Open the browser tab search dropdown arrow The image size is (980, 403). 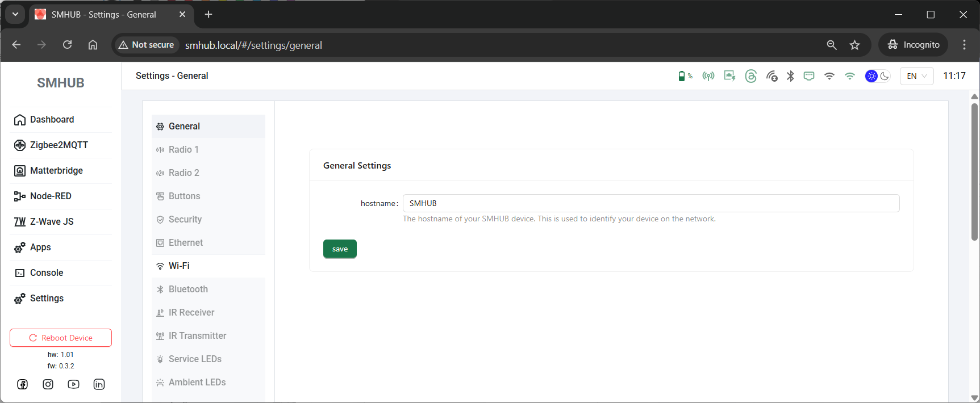[x=15, y=14]
